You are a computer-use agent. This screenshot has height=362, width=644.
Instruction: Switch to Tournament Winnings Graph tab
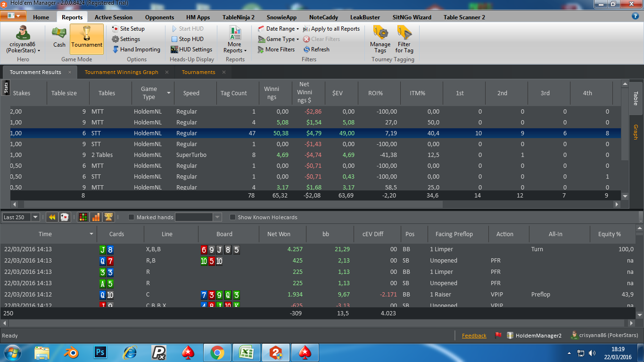[x=122, y=72]
